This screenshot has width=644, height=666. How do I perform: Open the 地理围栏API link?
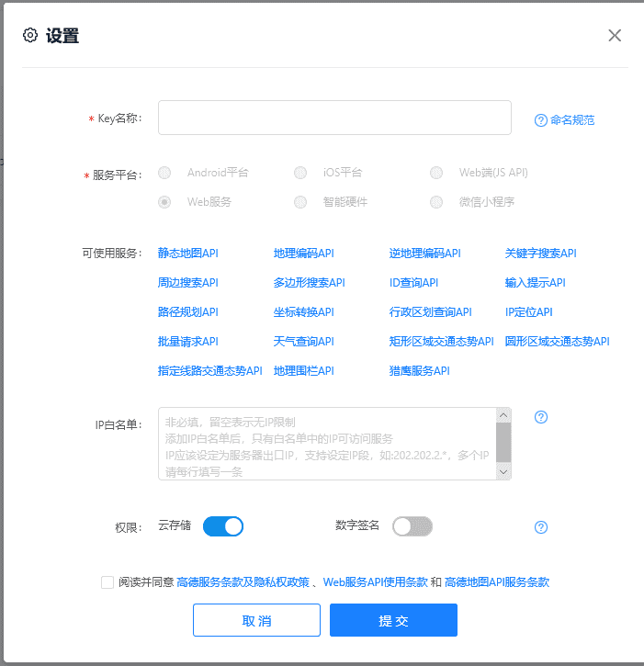tap(304, 371)
